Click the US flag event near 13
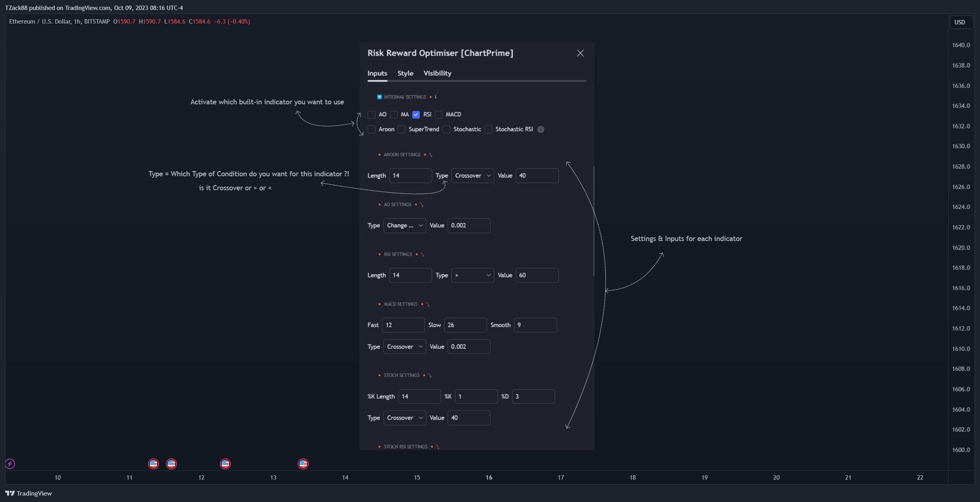 303,464
